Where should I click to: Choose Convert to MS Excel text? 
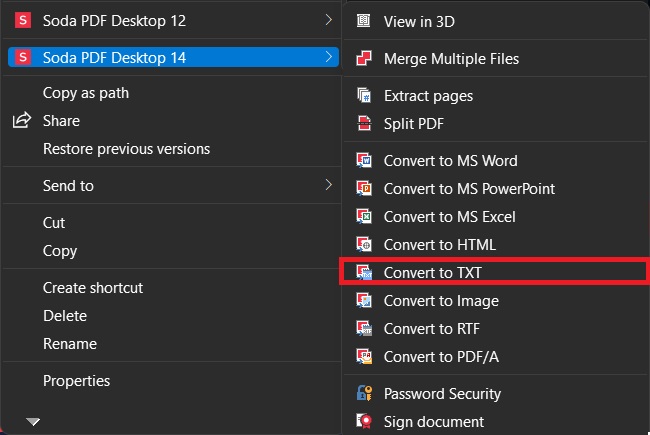point(450,216)
